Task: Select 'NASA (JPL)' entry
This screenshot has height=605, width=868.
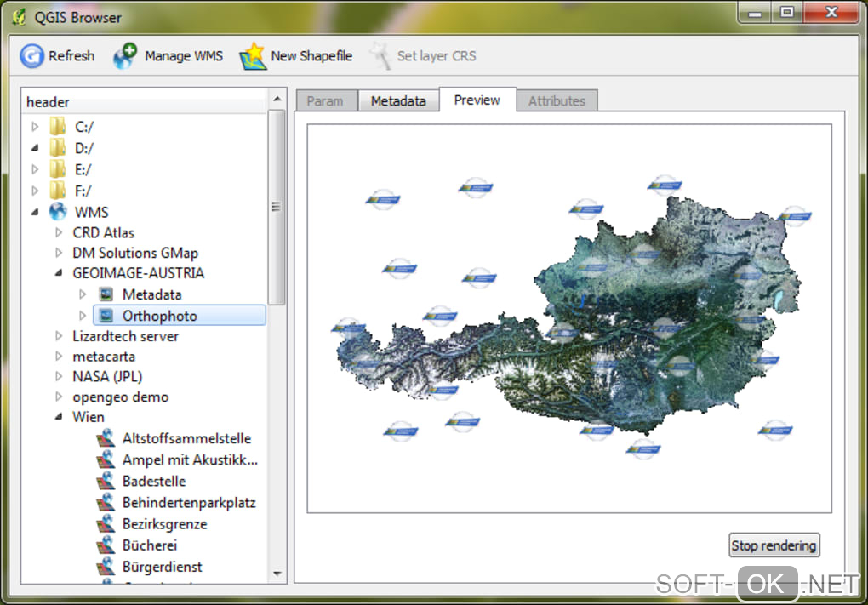Action: 107,376
